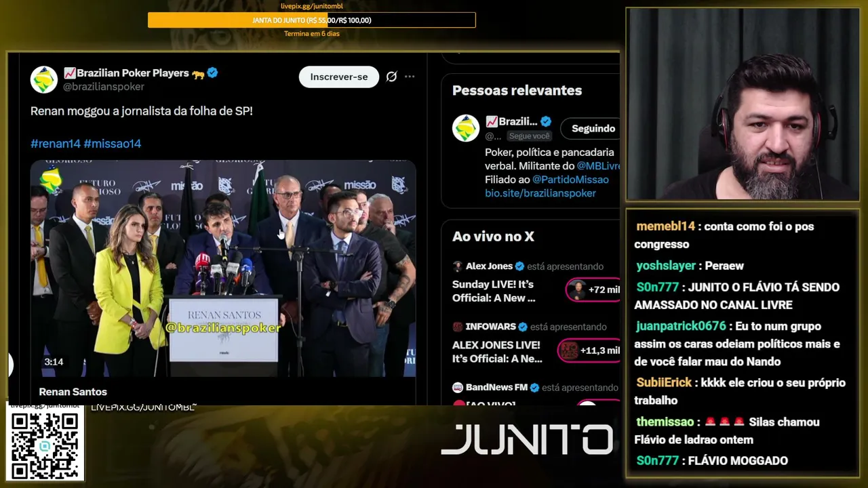The image size is (868, 488).
Task: Play the Renan Santos press conference video
Action: pos(223,268)
